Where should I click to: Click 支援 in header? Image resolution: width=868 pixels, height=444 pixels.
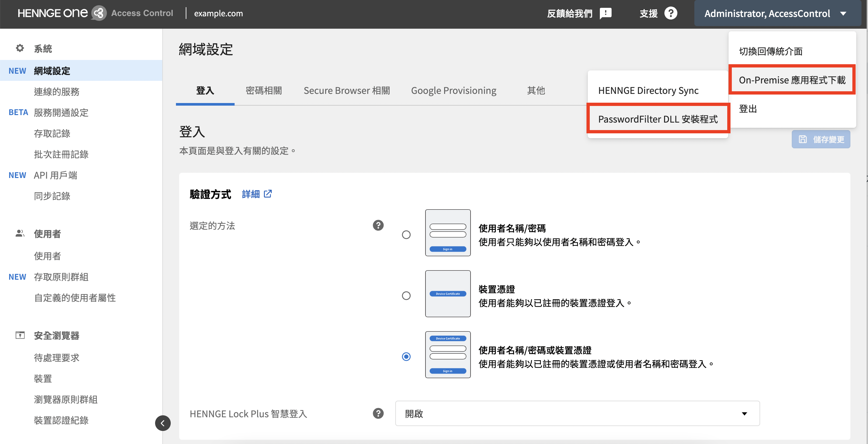(x=649, y=13)
